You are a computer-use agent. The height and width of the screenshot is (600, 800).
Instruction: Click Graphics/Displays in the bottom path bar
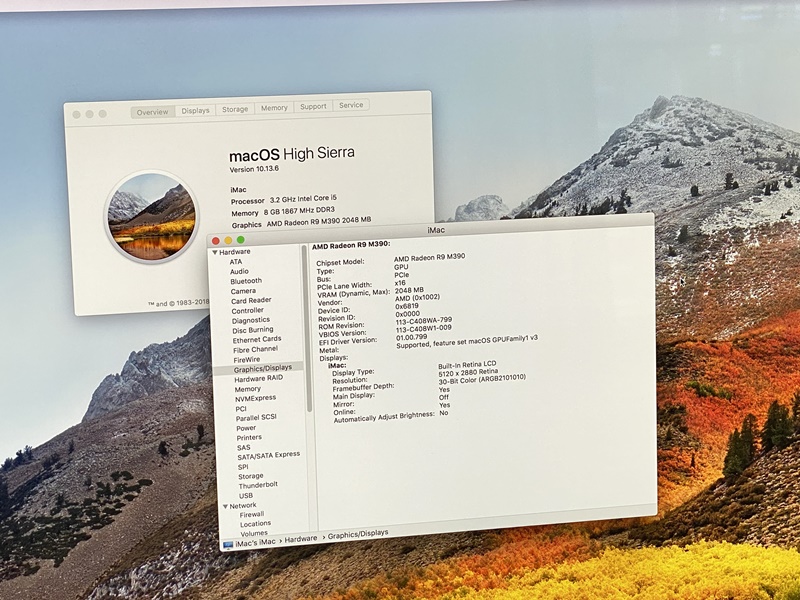click(x=358, y=534)
